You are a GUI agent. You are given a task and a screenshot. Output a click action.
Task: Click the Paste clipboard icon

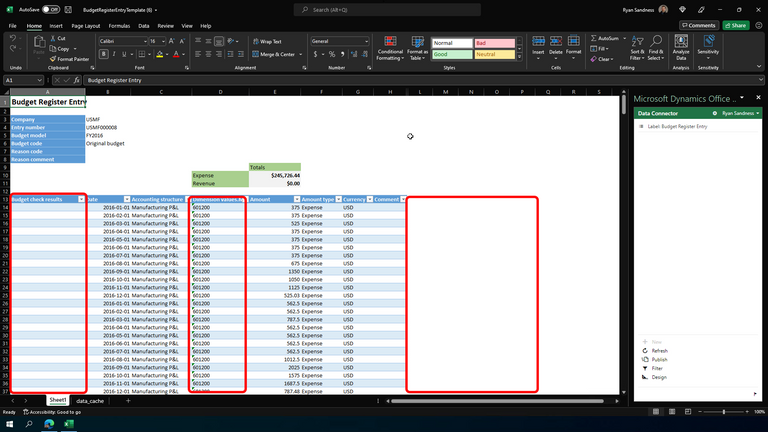(39, 43)
